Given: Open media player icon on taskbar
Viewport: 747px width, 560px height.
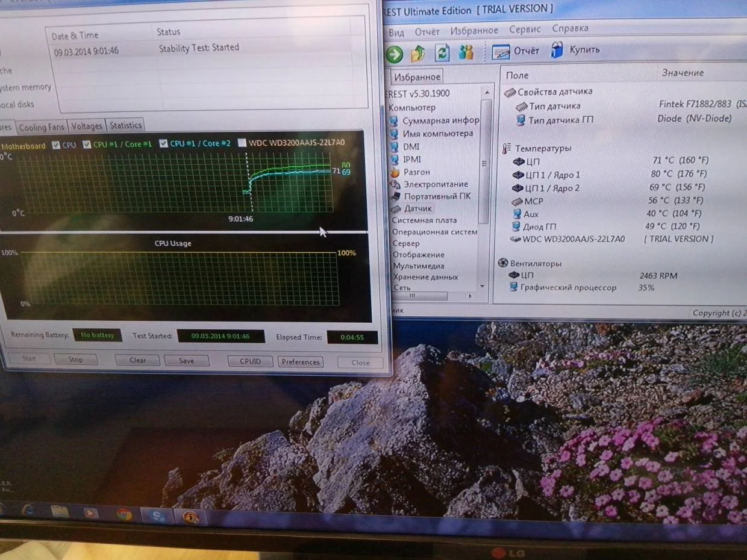Looking at the screenshot, I should 91,513.
